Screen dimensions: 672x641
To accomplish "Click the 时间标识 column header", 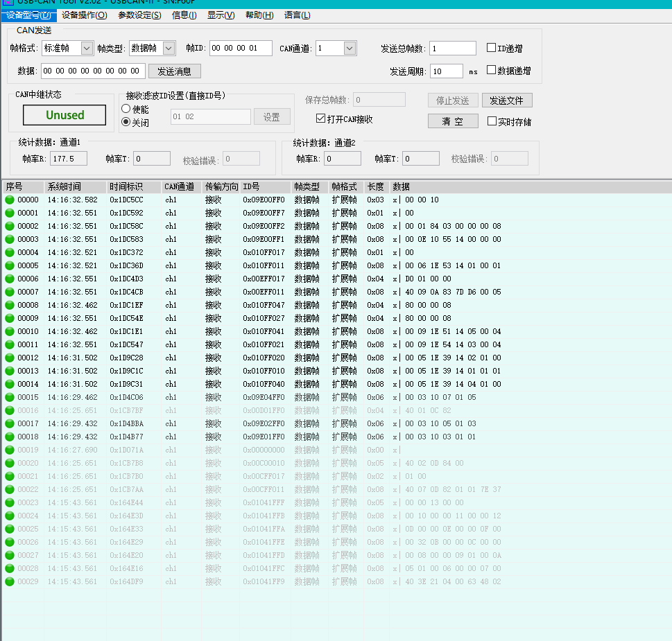I will pyautogui.click(x=133, y=186).
